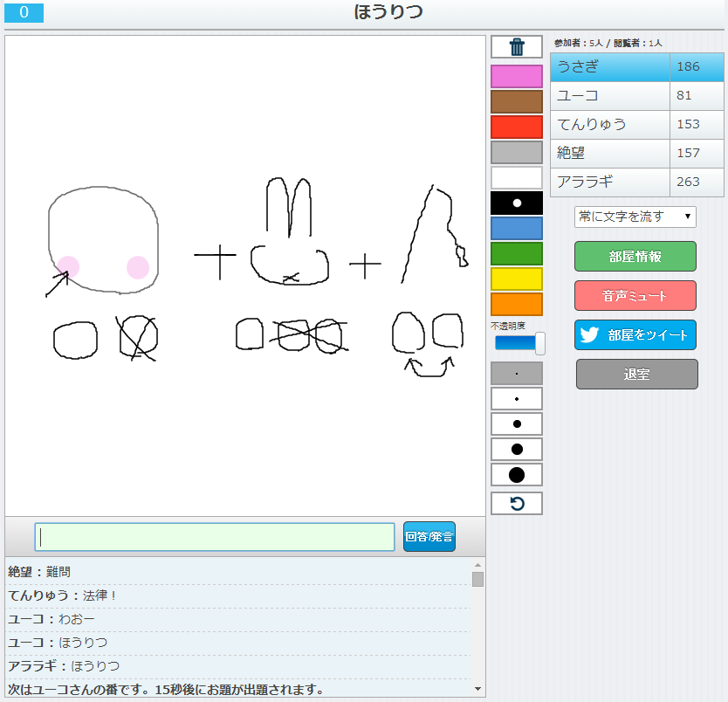Pick the black color swatch
This screenshot has width=728, height=702.
pos(516,203)
